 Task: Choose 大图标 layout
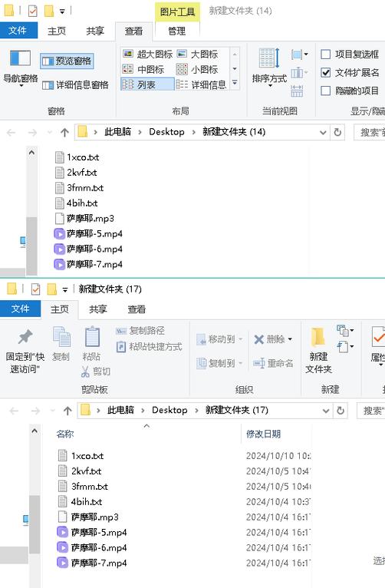(197, 55)
